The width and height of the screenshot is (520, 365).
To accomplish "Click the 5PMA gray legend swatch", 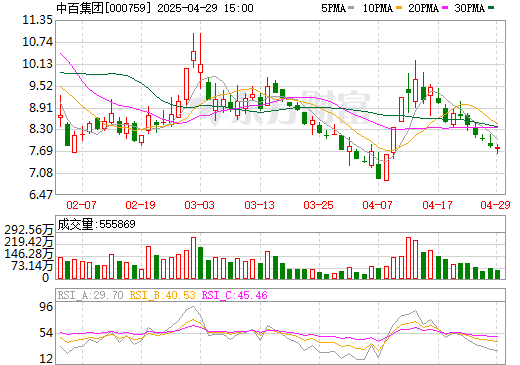I will 351,8.
